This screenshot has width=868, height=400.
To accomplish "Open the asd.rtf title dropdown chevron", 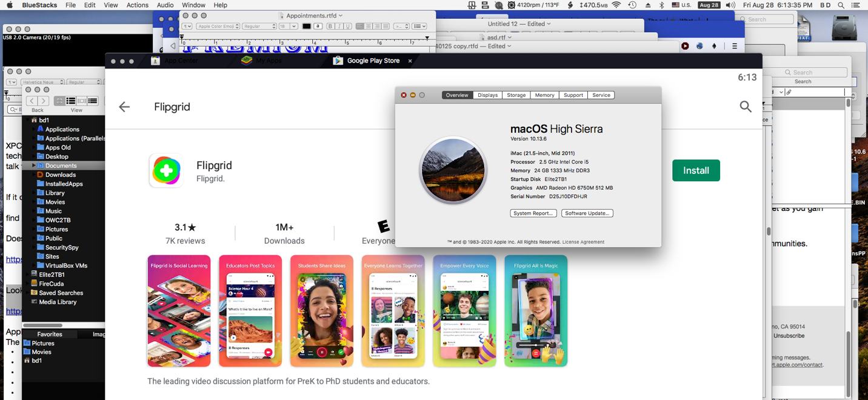I will click(509, 37).
